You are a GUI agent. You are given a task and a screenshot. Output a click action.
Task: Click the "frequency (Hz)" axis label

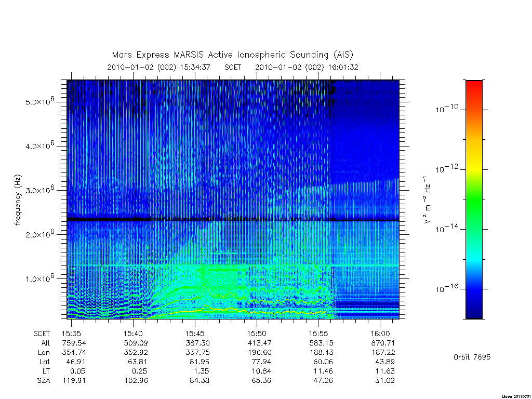(x=18, y=200)
